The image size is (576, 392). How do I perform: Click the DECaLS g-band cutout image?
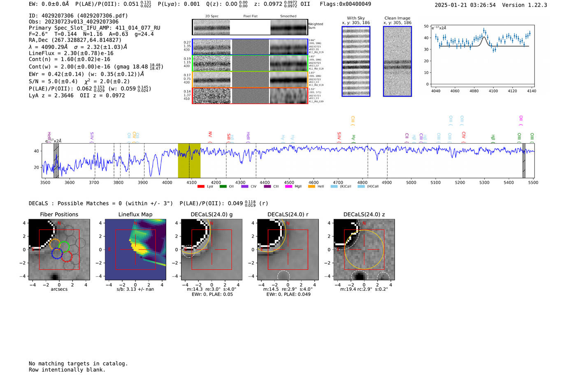click(211, 250)
